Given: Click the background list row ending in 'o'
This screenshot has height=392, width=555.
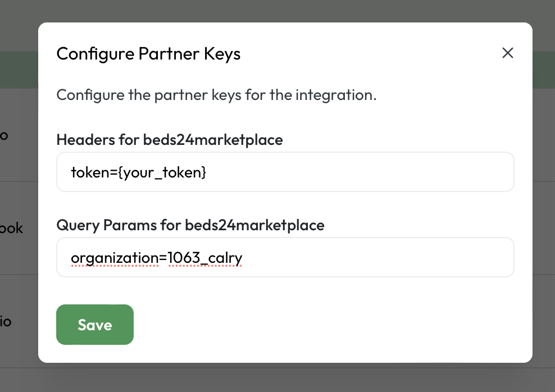Looking at the screenshot, I should [x=5, y=135].
